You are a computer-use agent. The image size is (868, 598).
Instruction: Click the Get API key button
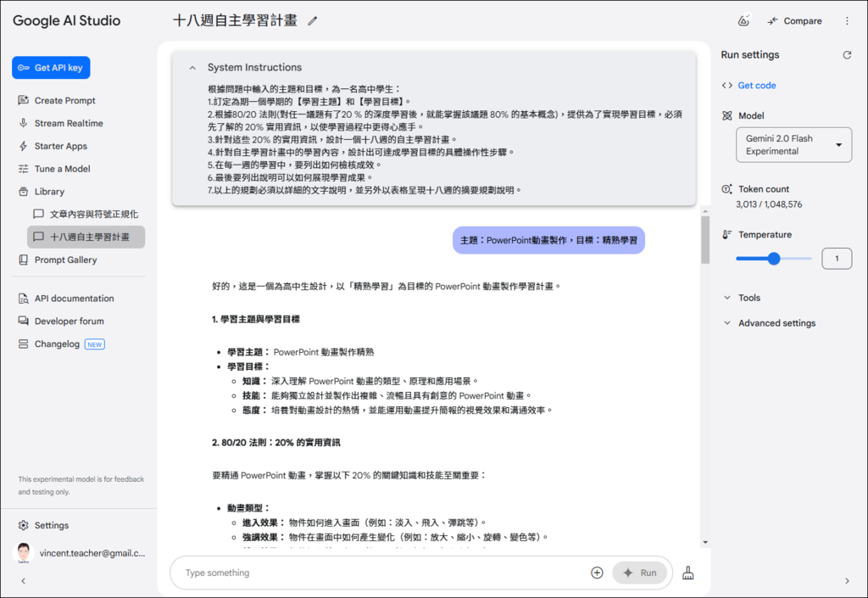51,68
